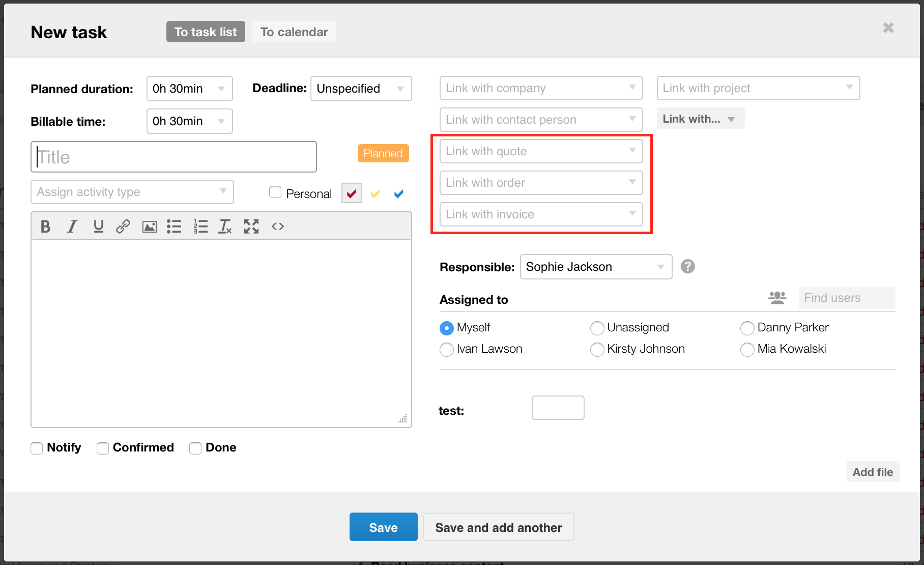
Task: Click the Add file button
Action: coord(873,472)
